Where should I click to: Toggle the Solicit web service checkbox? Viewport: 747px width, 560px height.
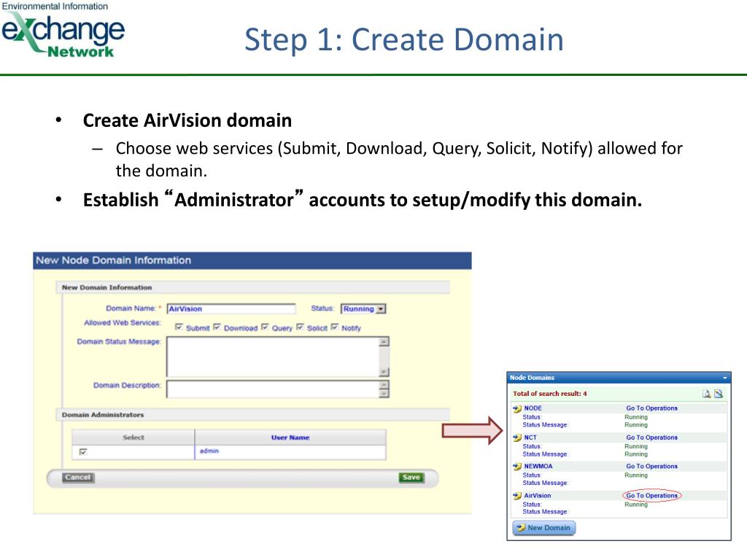(x=300, y=327)
